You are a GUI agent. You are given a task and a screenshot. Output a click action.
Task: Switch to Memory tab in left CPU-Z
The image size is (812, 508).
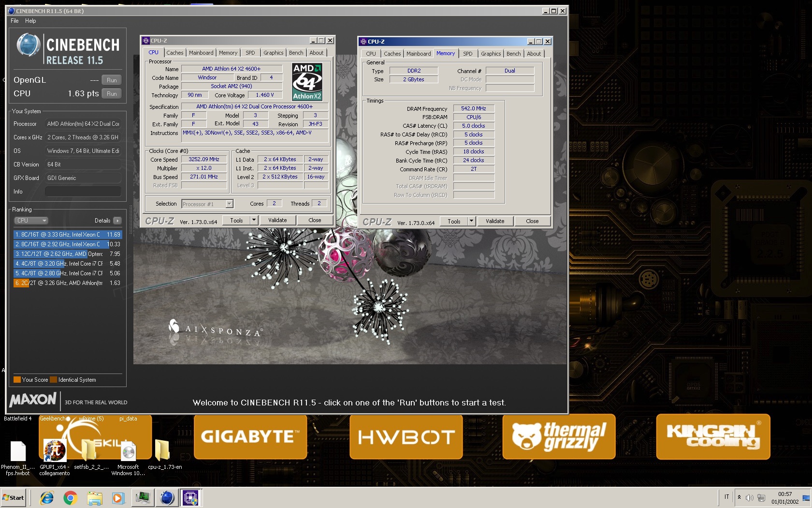pyautogui.click(x=228, y=53)
